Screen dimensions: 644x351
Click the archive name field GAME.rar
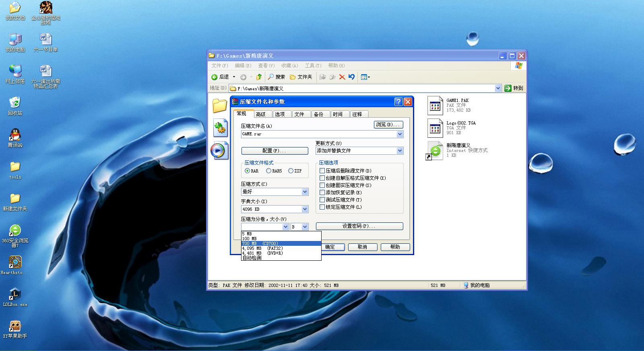319,134
